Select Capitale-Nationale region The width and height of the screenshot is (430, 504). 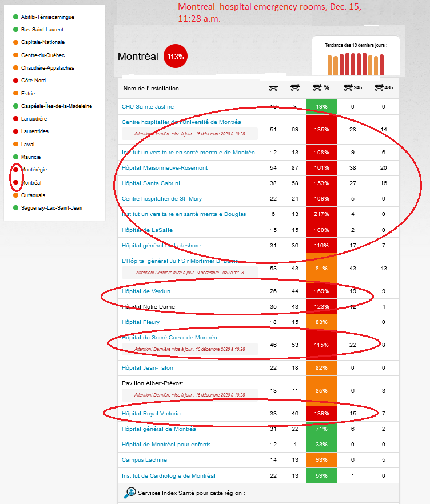(43, 42)
